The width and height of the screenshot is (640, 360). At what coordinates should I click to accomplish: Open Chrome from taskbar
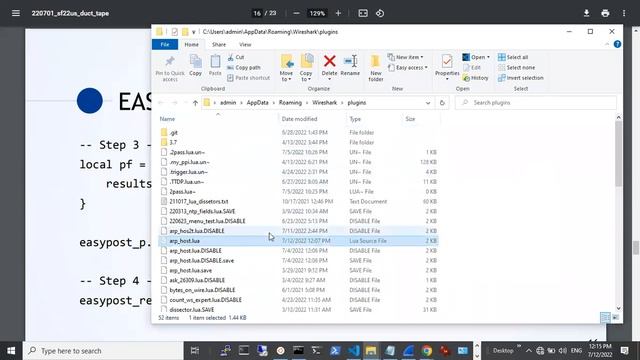[427, 351]
